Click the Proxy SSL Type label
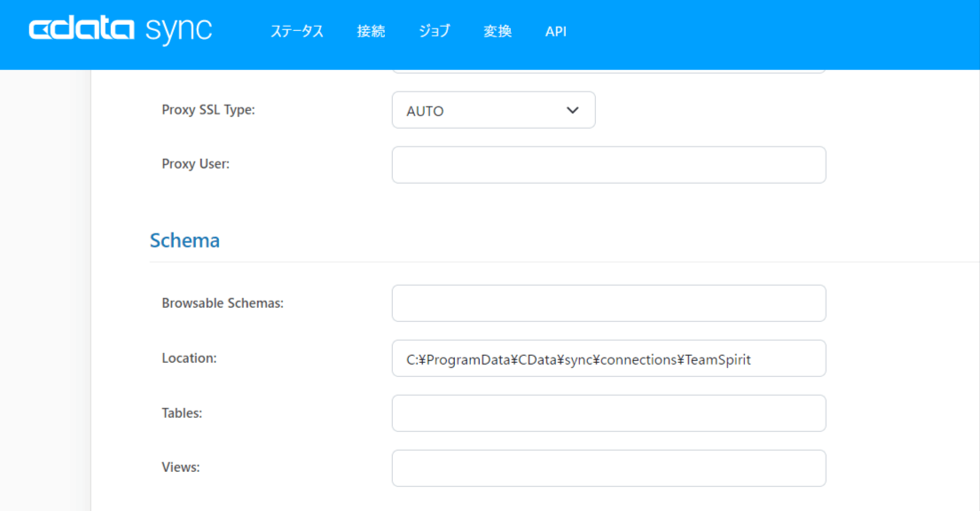Viewport: 980px width, 511px height. [x=208, y=109]
